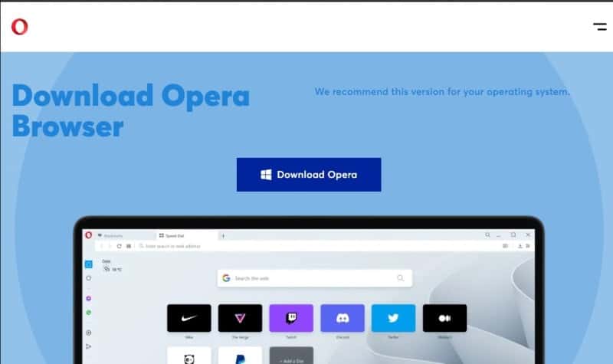Open the PayPal speed dial tile
Image resolution: width=613 pixels, height=364 pixels.
(x=240, y=356)
